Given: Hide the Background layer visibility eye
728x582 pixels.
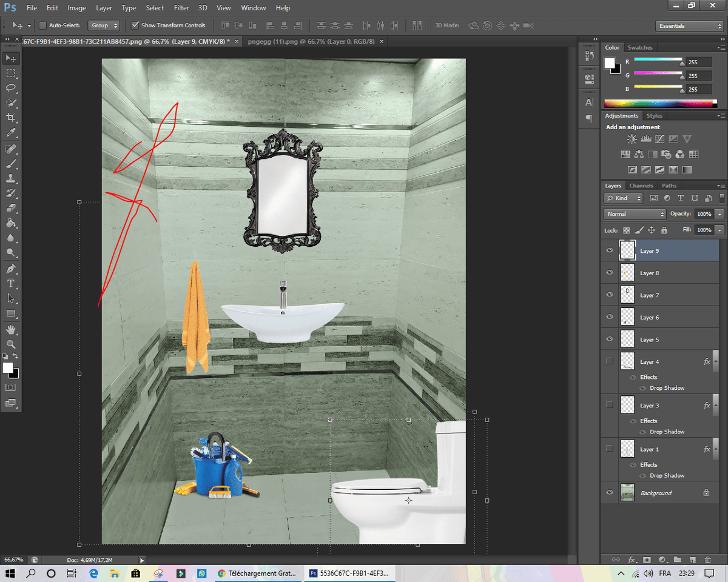Looking at the screenshot, I should click(x=610, y=493).
